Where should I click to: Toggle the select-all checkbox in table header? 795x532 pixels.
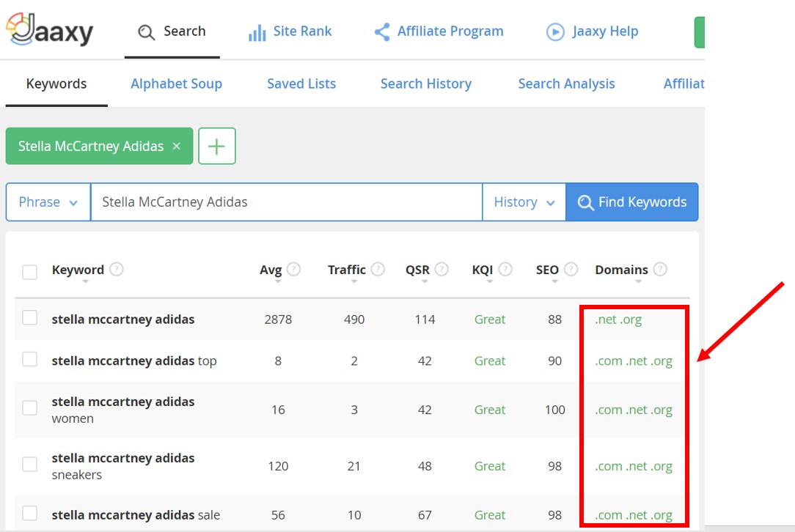pos(30,272)
